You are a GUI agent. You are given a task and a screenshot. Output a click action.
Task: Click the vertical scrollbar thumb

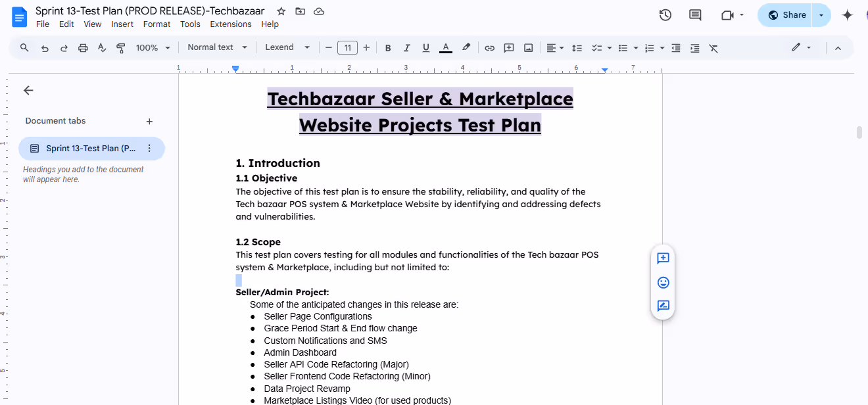(859, 132)
